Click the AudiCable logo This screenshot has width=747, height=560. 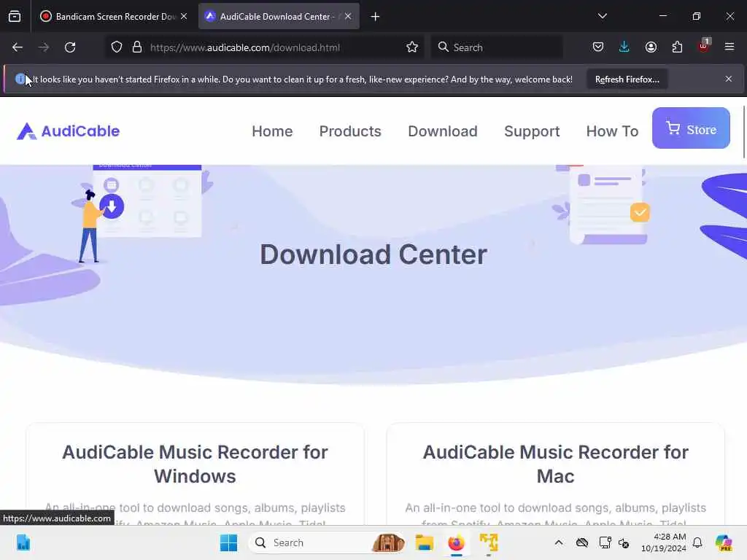tap(68, 131)
